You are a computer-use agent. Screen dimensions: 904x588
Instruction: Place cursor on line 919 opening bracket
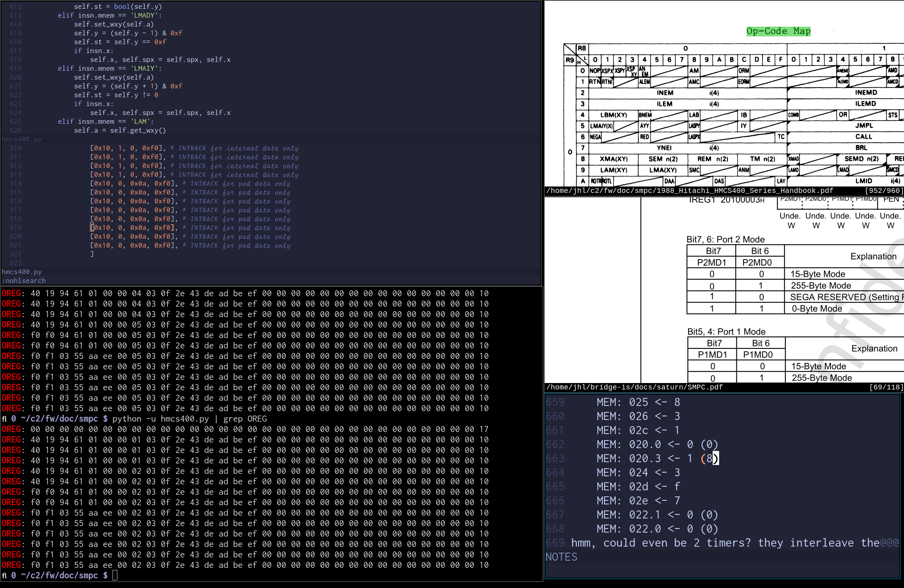pos(92,227)
